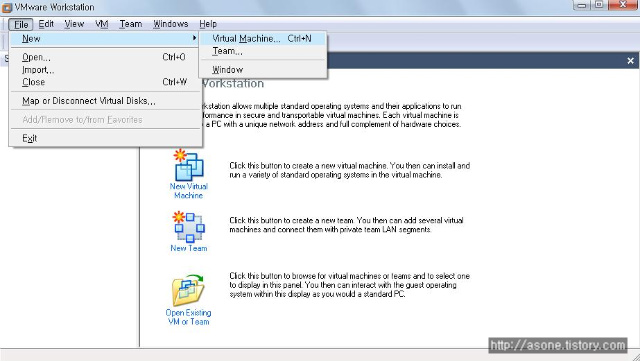Open the Help menu
Screen dimensions: 640x361
pos(208,24)
